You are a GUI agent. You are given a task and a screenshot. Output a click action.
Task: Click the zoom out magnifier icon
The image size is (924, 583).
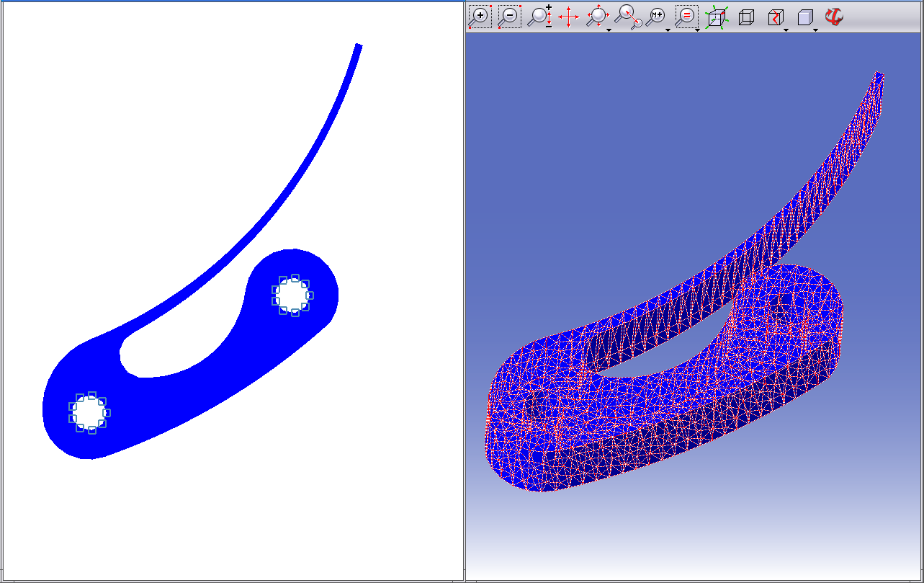point(509,17)
